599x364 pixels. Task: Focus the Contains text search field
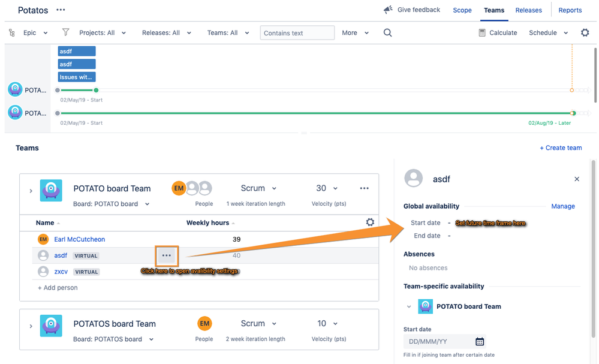(x=297, y=33)
